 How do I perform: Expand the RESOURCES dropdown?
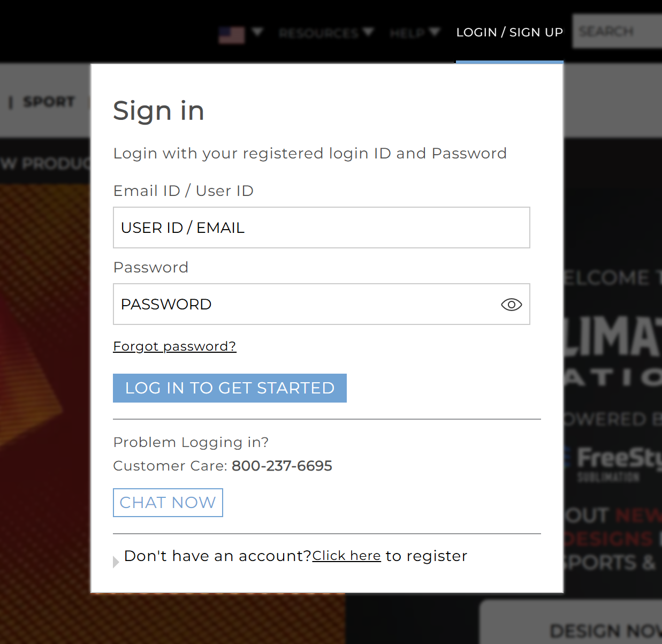point(326,33)
